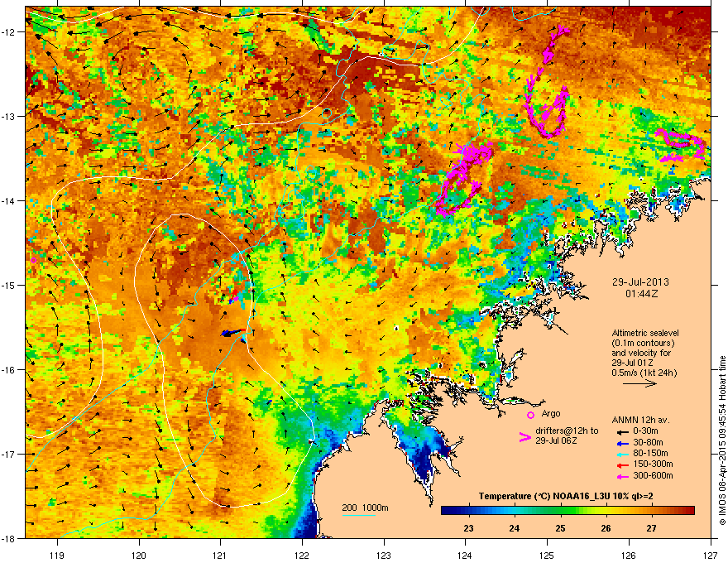Click the black 0-30m legend arrow

[621, 431]
